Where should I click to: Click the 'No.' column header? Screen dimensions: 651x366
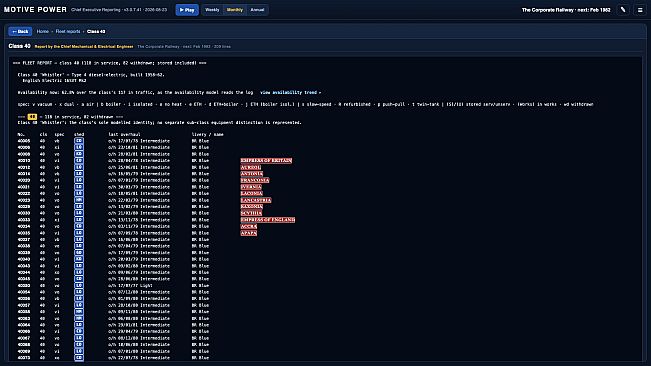tap(21, 134)
